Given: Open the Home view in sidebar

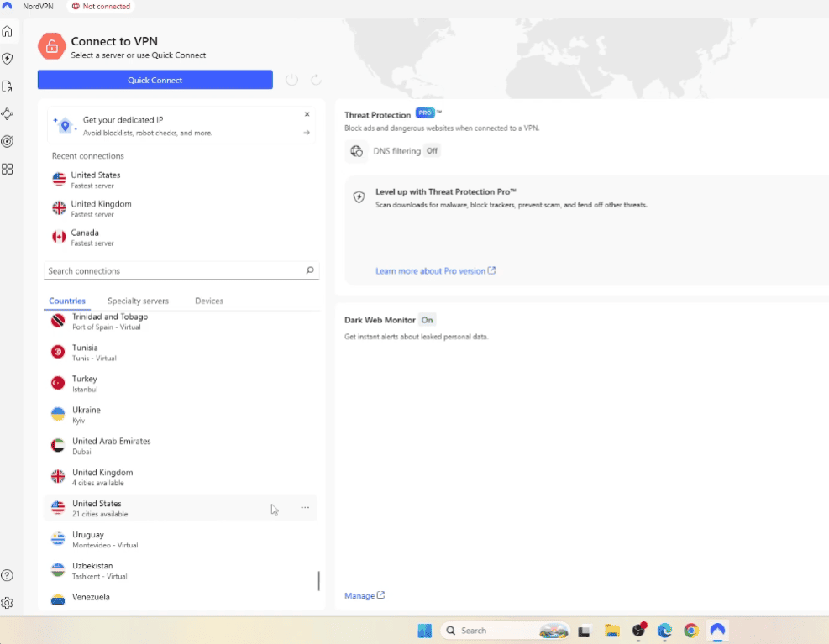Looking at the screenshot, I should pos(8,31).
